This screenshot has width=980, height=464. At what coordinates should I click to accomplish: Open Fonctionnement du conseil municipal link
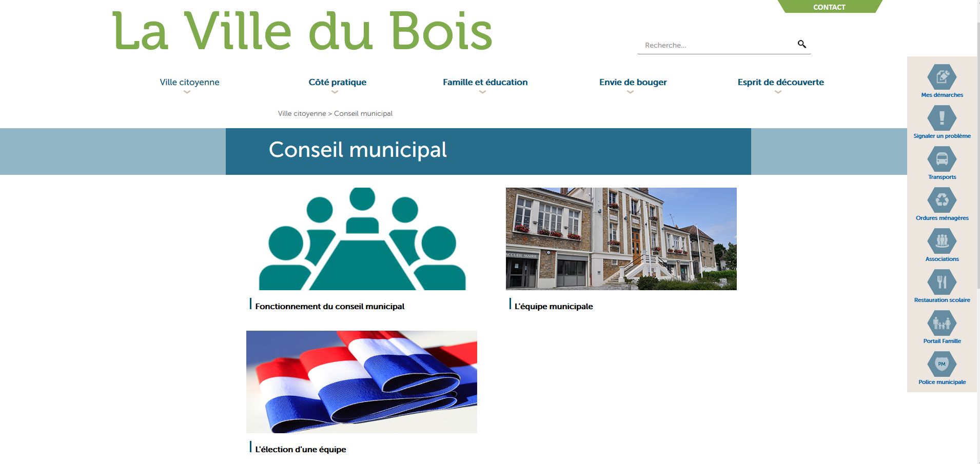(x=329, y=307)
